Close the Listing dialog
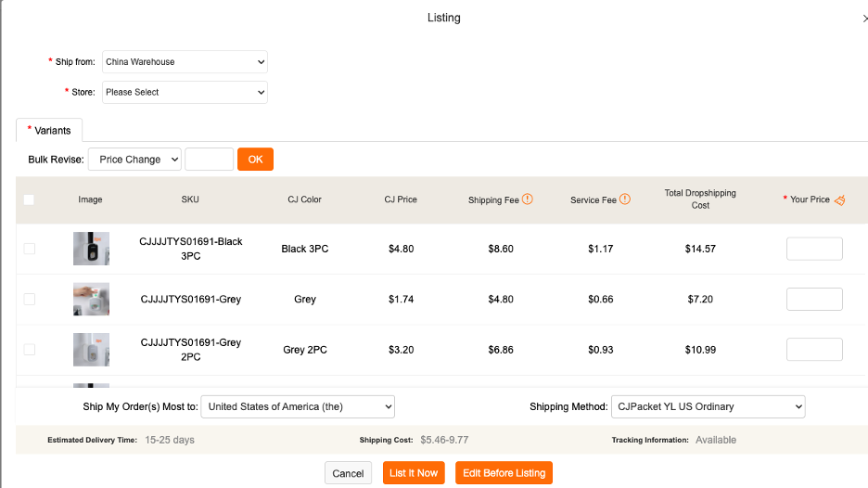This screenshot has height=488, width=868. pyautogui.click(x=864, y=19)
